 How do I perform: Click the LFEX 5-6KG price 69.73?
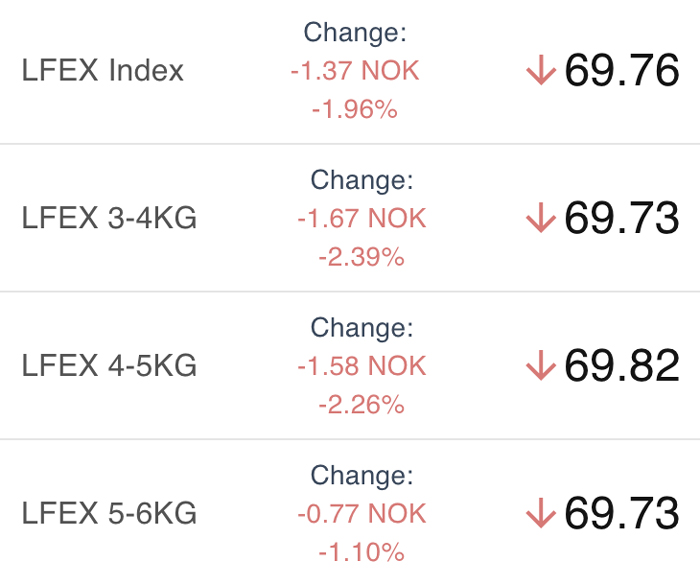click(622, 514)
